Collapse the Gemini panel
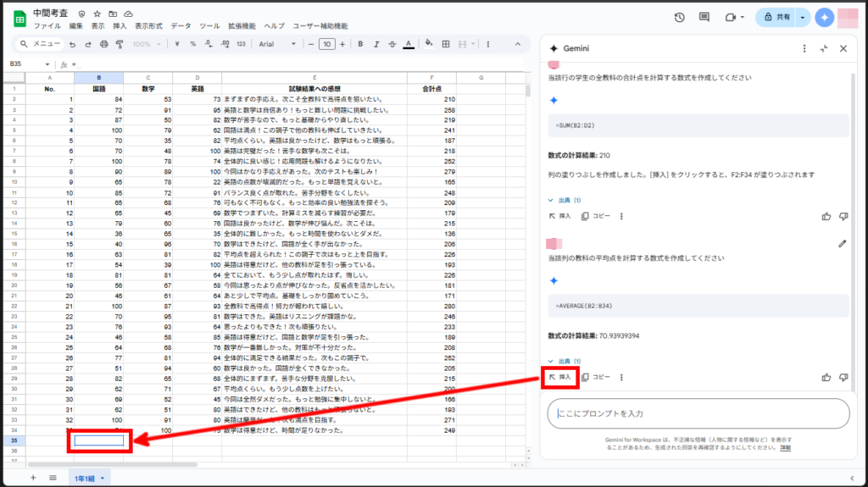This screenshot has height=487, width=868. point(824,49)
